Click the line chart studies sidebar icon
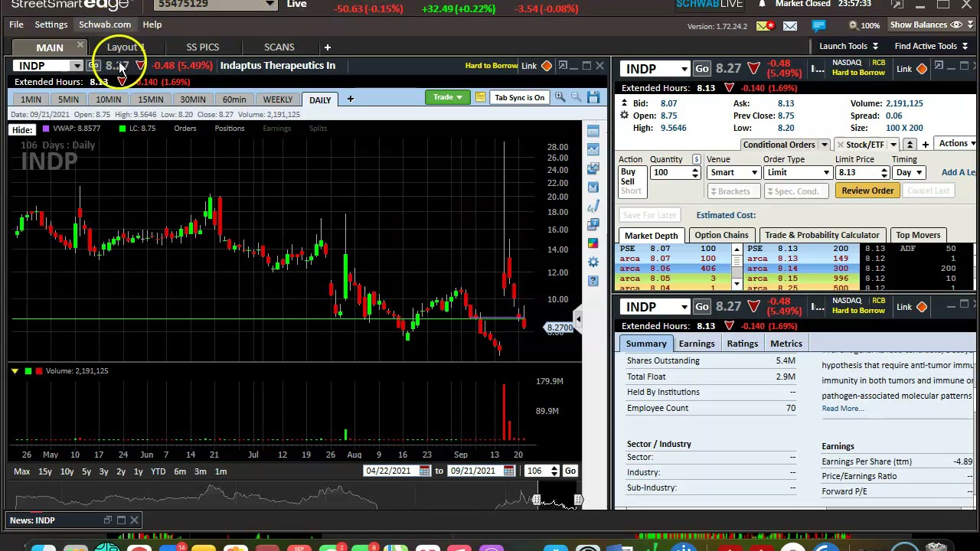Screen dimensions: 980x551 point(593,149)
